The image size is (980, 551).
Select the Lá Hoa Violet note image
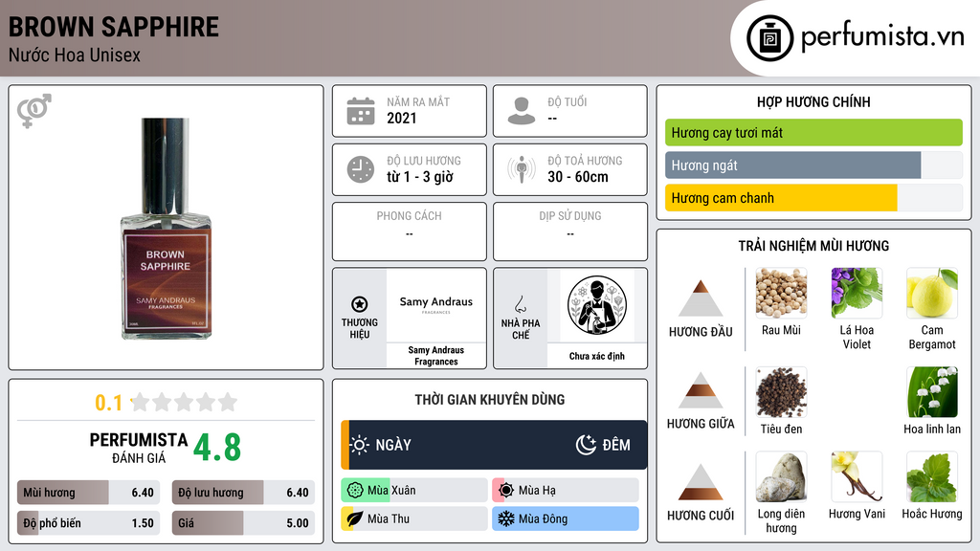(x=857, y=293)
